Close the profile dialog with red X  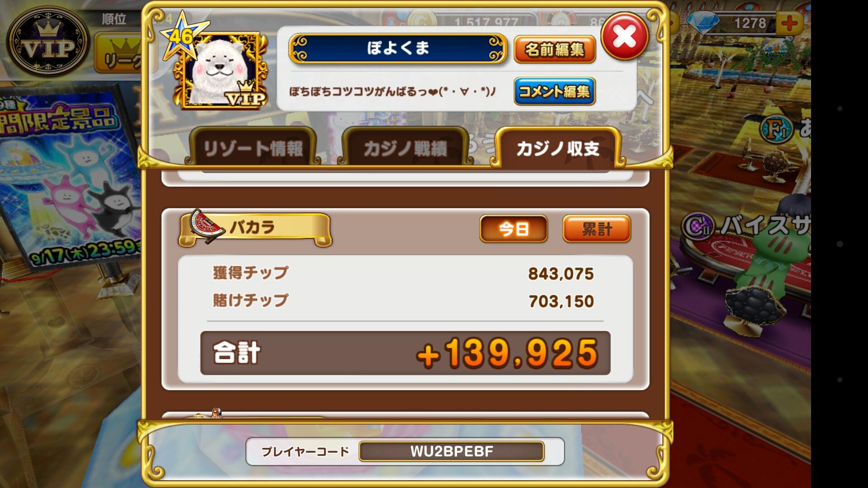point(625,37)
